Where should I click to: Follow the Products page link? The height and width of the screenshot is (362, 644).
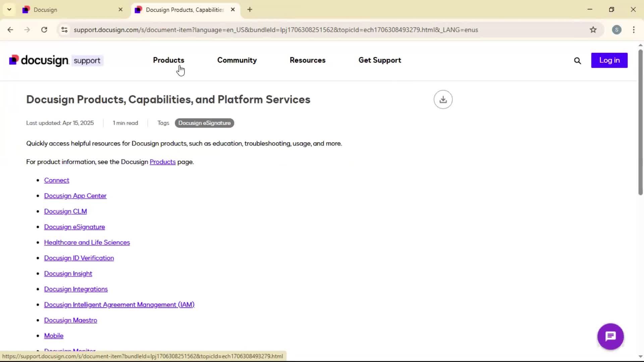pos(163,162)
